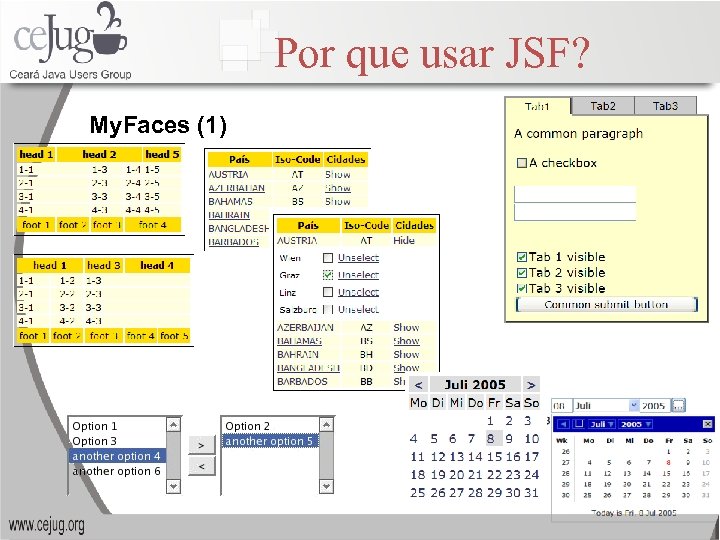The image size is (720, 540).
Task: Switch to Tab2
Action: [602, 106]
